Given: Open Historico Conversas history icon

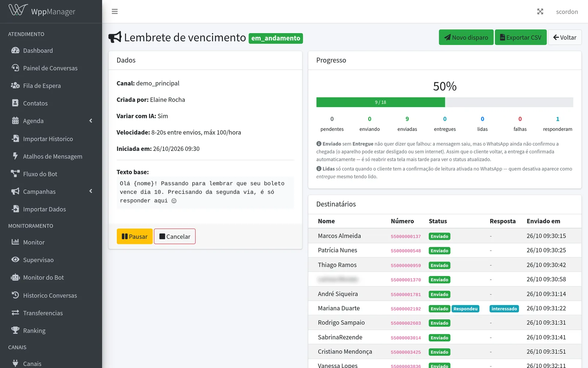Looking at the screenshot, I should tap(15, 295).
